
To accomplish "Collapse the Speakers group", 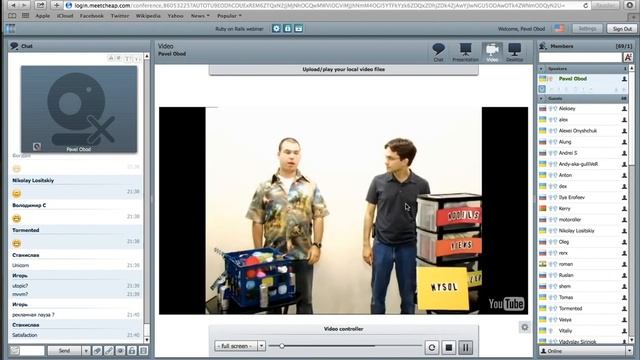I will click(542, 69).
